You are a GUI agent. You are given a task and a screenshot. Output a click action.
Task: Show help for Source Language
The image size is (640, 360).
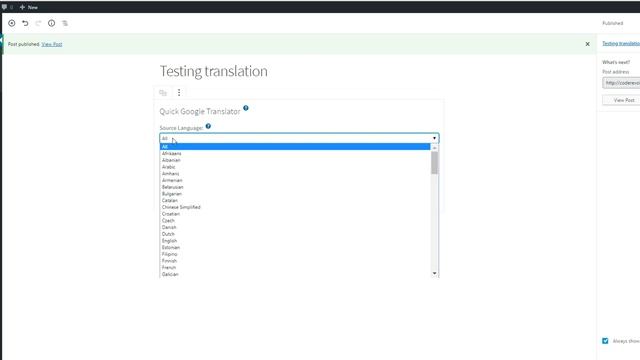click(208, 126)
